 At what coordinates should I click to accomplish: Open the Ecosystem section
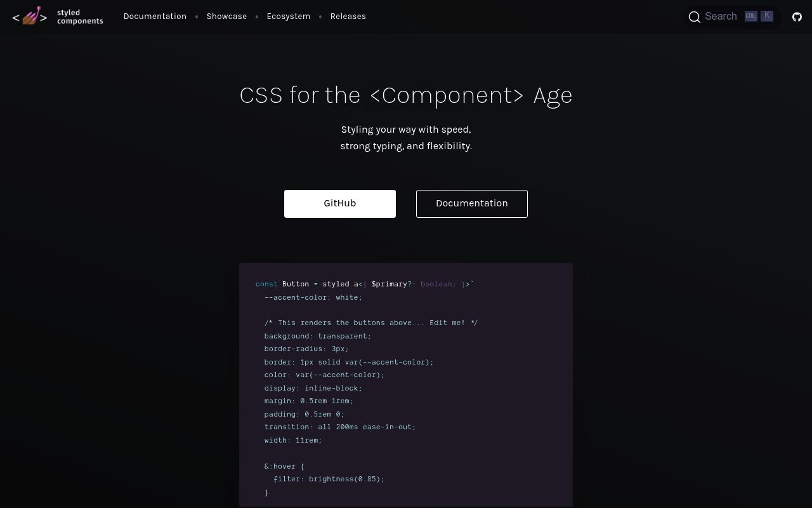[289, 17]
